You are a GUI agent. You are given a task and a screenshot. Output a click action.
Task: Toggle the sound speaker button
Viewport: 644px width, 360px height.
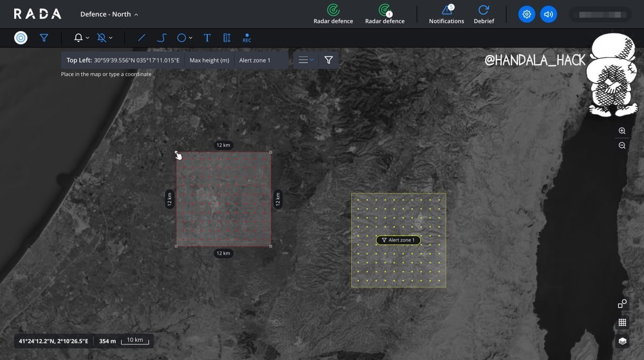coord(548,14)
